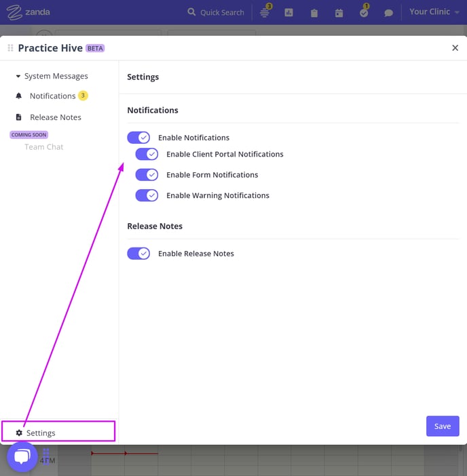467x476 pixels.
Task: Click the Enable Release Notes label
Action: (196, 254)
